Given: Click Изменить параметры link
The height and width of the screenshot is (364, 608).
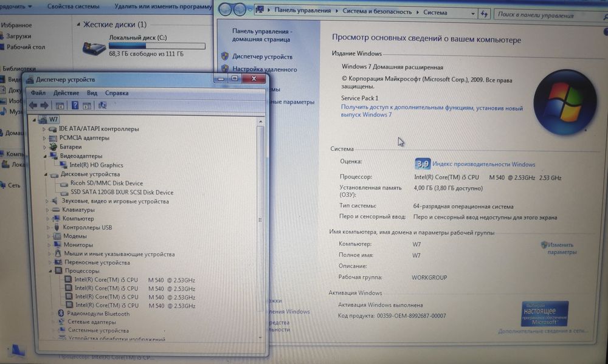Looking at the screenshot, I should tap(561, 249).
